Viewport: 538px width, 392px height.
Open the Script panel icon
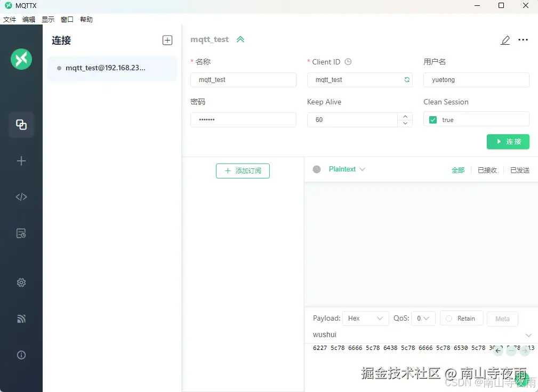pos(21,197)
